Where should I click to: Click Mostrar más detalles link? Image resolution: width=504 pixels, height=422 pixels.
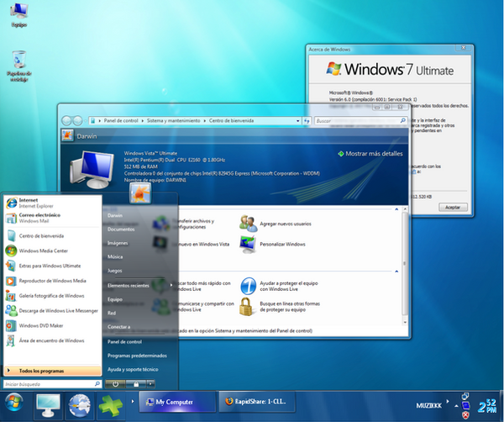click(x=370, y=154)
